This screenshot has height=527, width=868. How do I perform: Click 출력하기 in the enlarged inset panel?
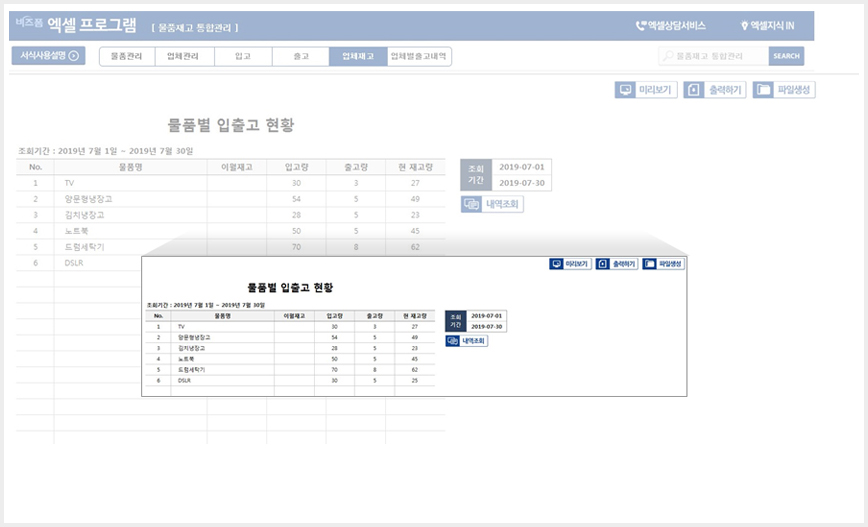point(617,264)
